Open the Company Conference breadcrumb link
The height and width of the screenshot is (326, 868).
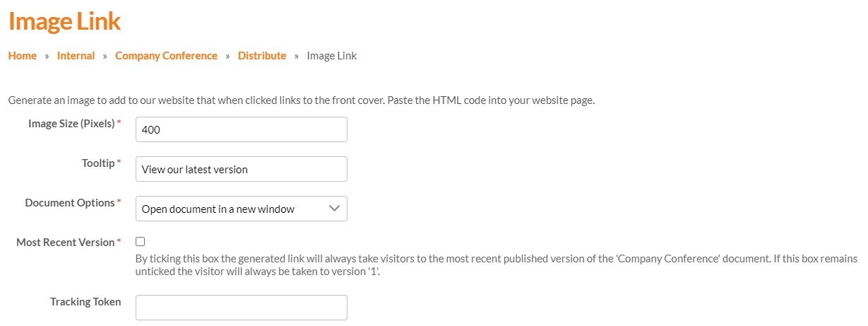166,56
